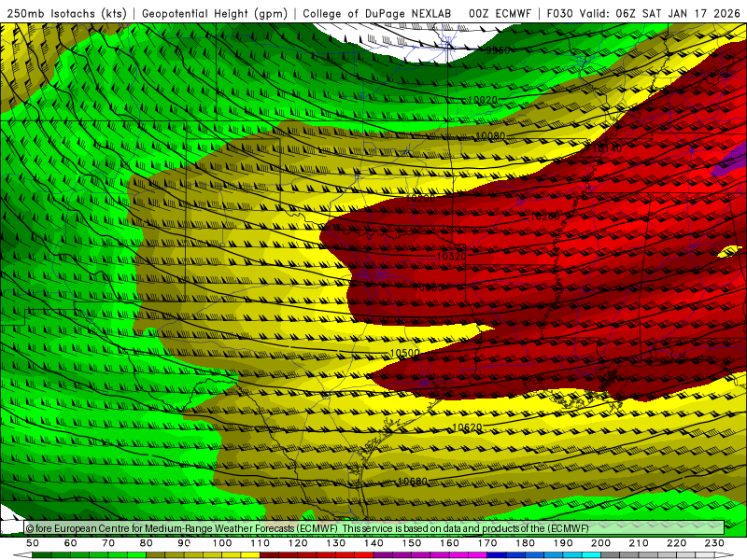Image resolution: width=747 pixels, height=560 pixels.
Task: Click the purple legend swatch below 150
Action: click(x=402, y=555)
